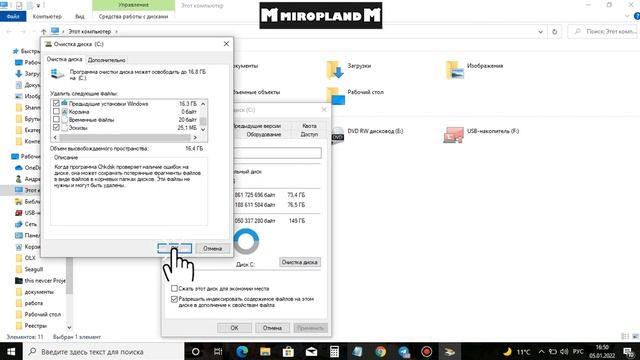The image size is (640, 360).
Task: Open the Реестры folder in navigation pane
Action: pos(31,326)
